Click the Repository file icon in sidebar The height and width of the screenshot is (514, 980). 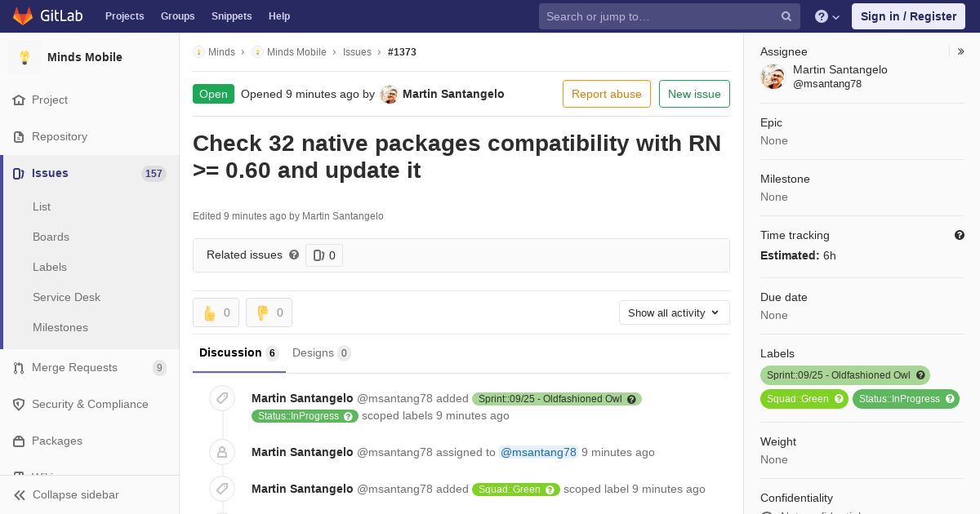point(19,136)
